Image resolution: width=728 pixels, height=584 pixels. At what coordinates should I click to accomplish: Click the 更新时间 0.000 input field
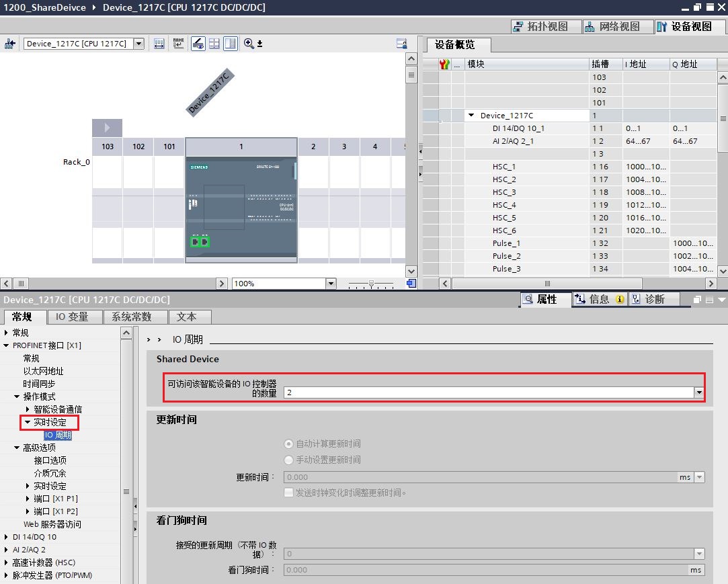tap(481, 476)
